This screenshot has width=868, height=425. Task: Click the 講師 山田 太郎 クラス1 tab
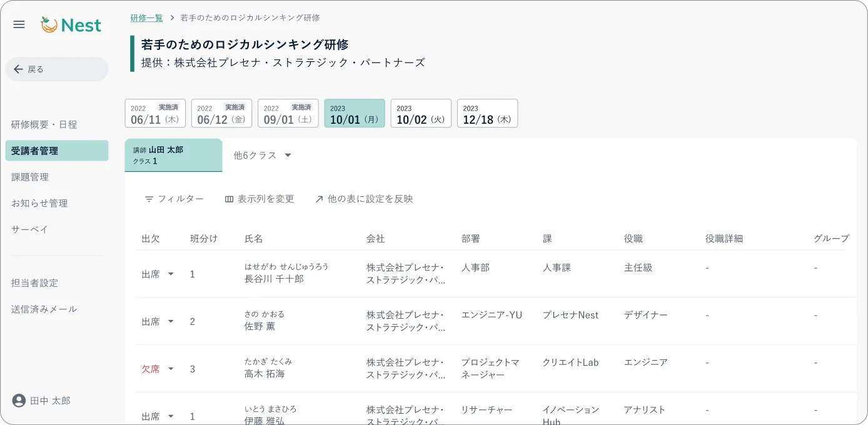(x=173, y=155)
